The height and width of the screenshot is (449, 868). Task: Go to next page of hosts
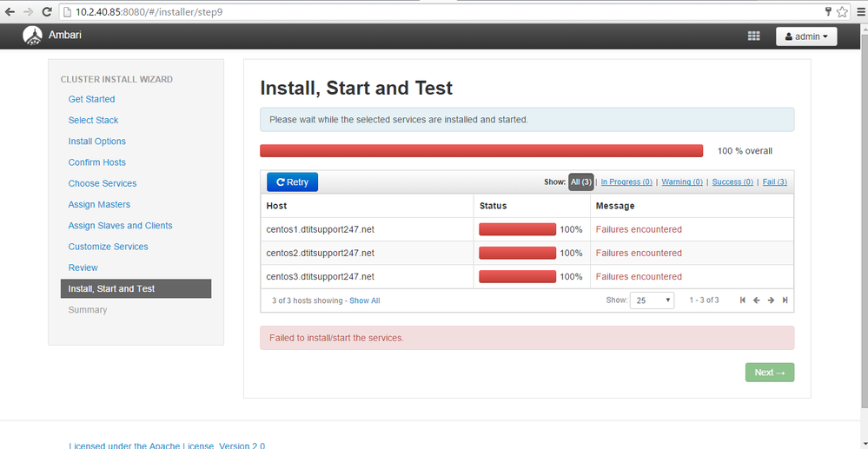[771, 300]
